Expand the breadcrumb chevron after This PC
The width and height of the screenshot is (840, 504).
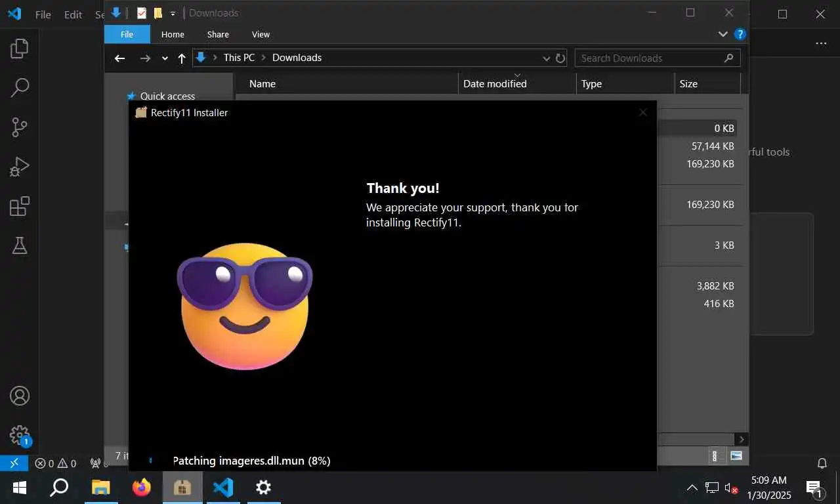coord(264,58)
